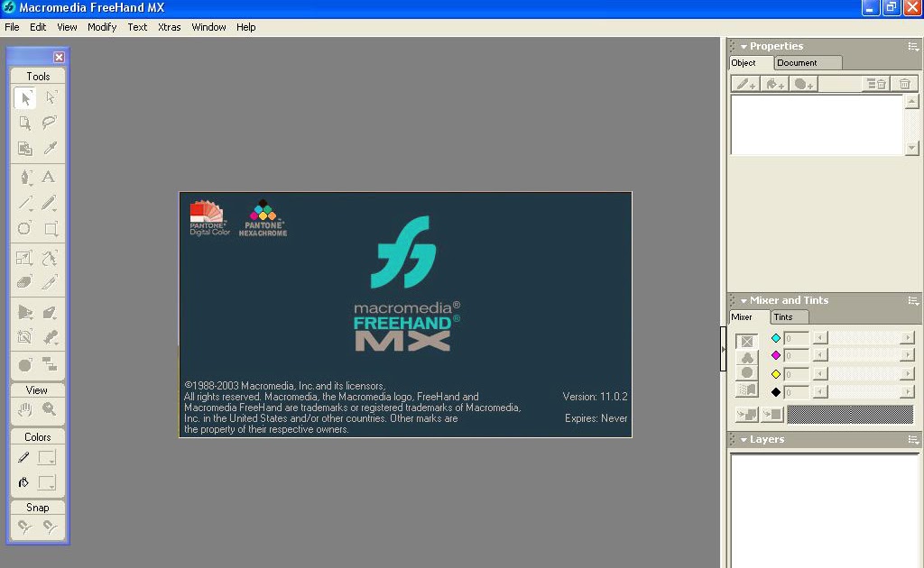Open the Xtras menu
The width and height of the screenshot is (924, 568).
[x=169, y=27]
